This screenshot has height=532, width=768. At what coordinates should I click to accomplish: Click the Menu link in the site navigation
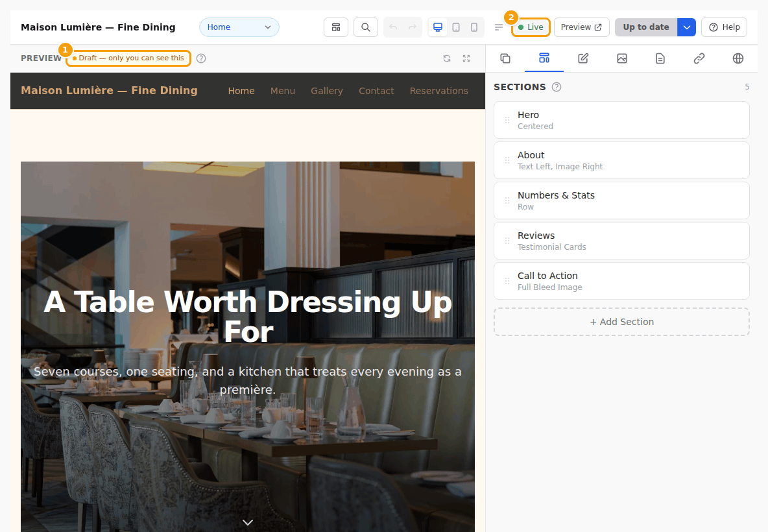(x=283, y=91)
